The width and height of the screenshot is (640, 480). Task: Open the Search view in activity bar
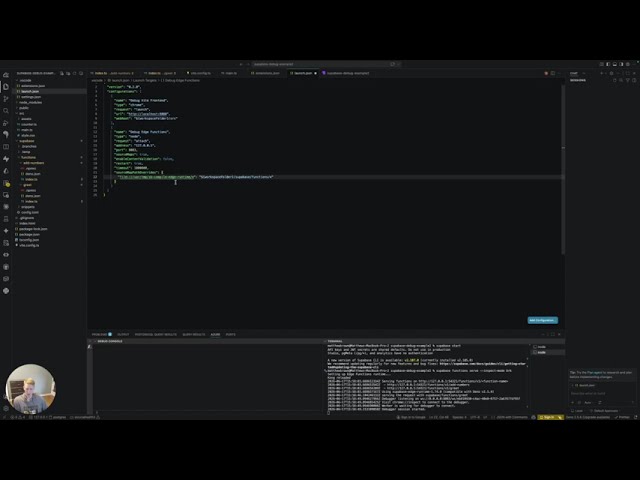[6, 111]
